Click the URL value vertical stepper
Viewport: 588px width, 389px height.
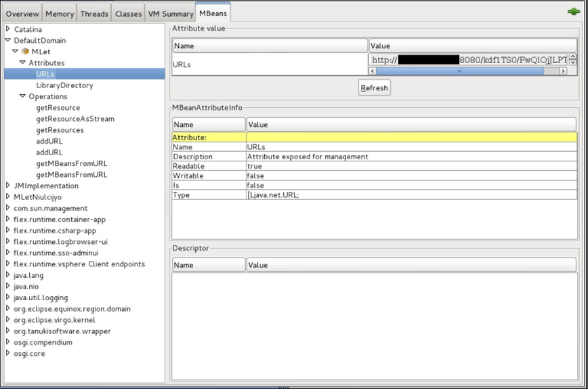pos(572,59)
